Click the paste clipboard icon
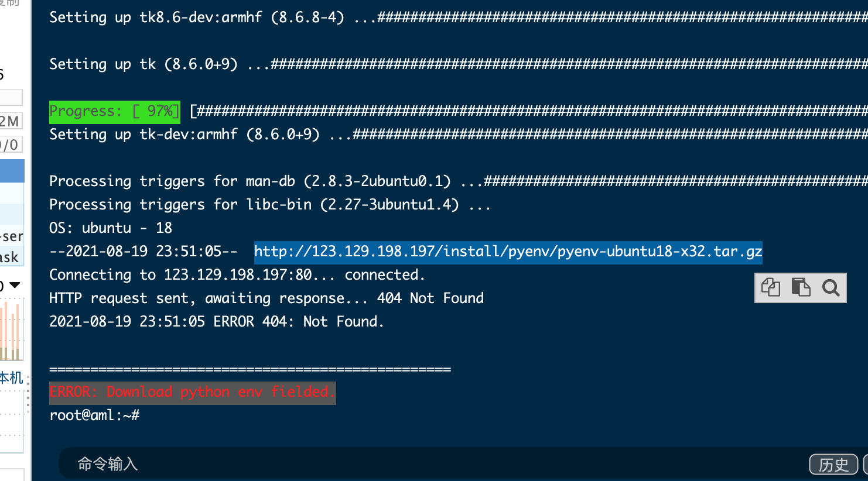Screen dimensions: 868x481 point(801,287)
